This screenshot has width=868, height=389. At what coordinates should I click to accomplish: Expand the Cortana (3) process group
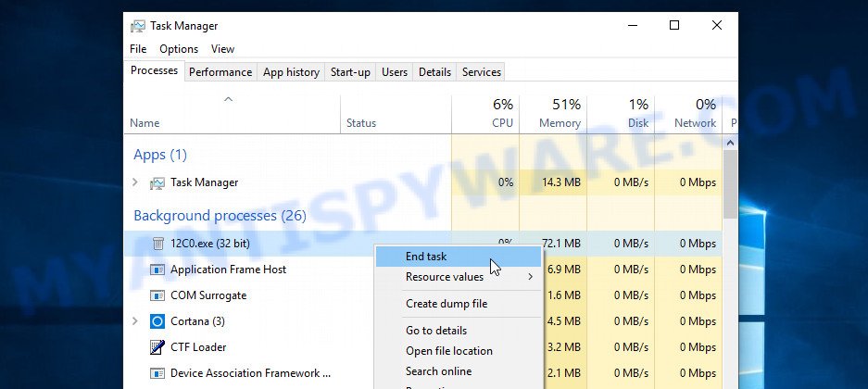pyautogui.click(x=135, y=321)
